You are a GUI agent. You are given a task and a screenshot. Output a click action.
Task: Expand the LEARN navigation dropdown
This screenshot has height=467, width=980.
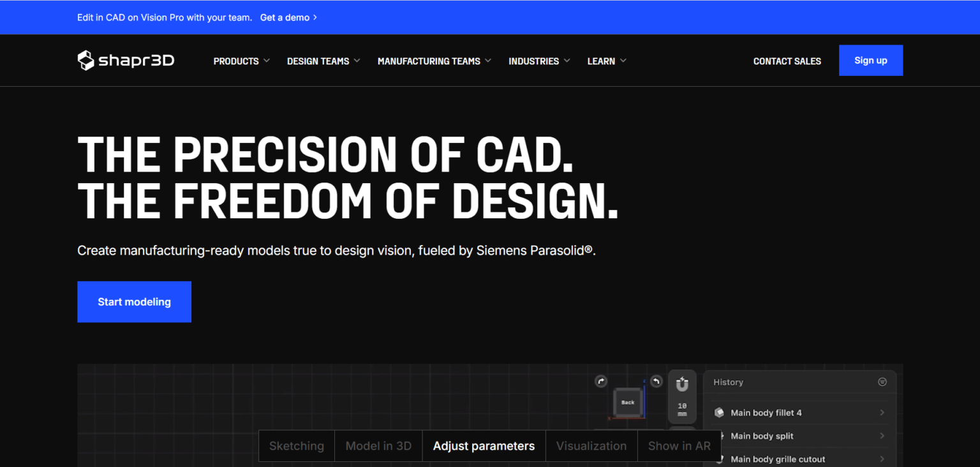pos(605,61)
